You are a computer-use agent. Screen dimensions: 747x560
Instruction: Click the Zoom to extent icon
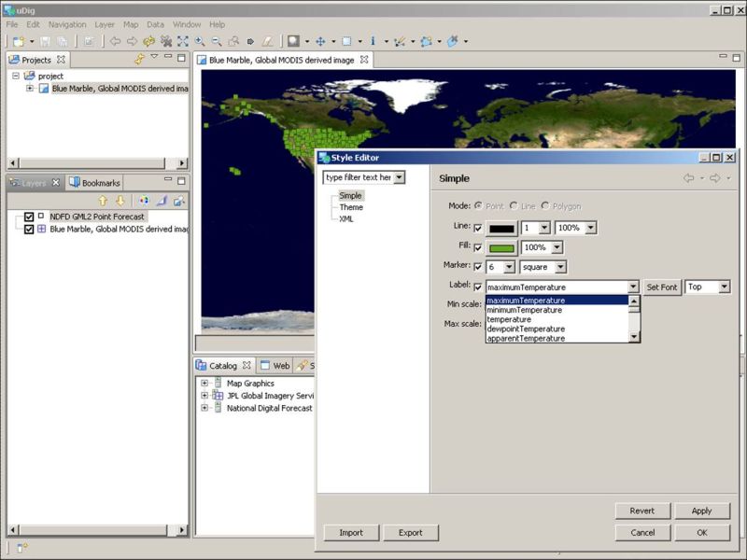(183, 41)
